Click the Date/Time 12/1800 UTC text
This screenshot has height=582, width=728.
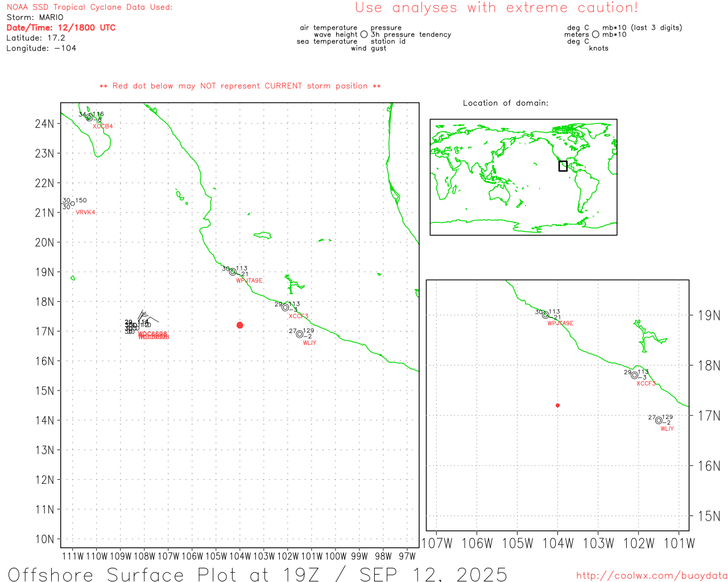(x=61, y=27)
